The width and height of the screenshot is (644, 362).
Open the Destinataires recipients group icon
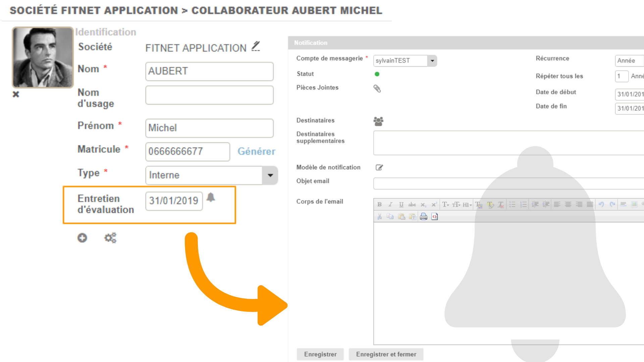(378, 121)
